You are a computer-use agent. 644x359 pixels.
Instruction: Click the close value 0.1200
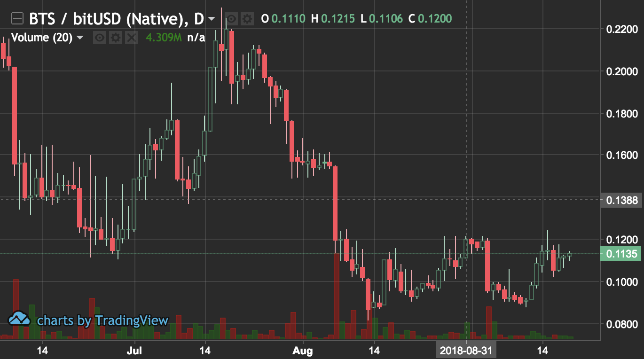tap(435, 19)
